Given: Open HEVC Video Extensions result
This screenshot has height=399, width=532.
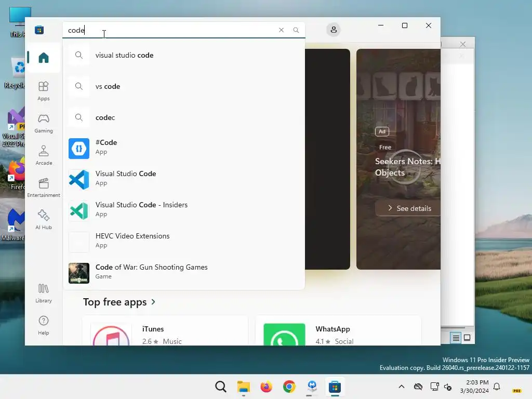Looking at the screenshot, I should pos(184,242).
